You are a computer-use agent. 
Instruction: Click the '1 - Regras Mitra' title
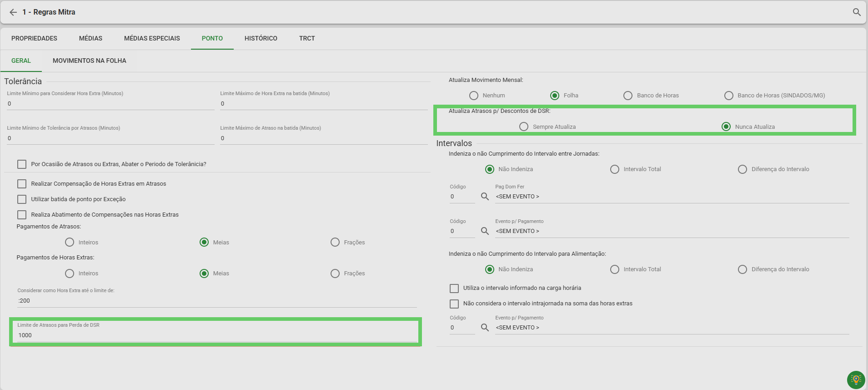[49, 12]
